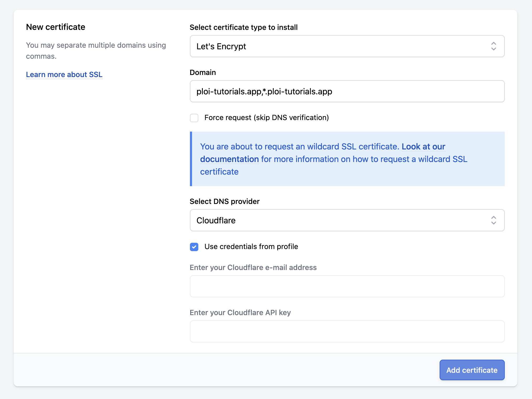Click the Cloudflare API key field
532x399 pixels.
coord(347,331)
